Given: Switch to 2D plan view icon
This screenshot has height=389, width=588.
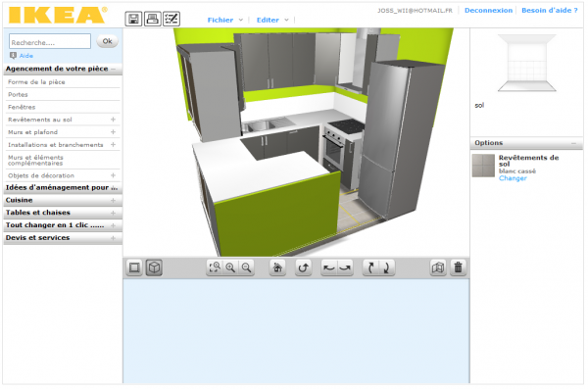Looking at the screenshot, I should (x=134, y=267).
